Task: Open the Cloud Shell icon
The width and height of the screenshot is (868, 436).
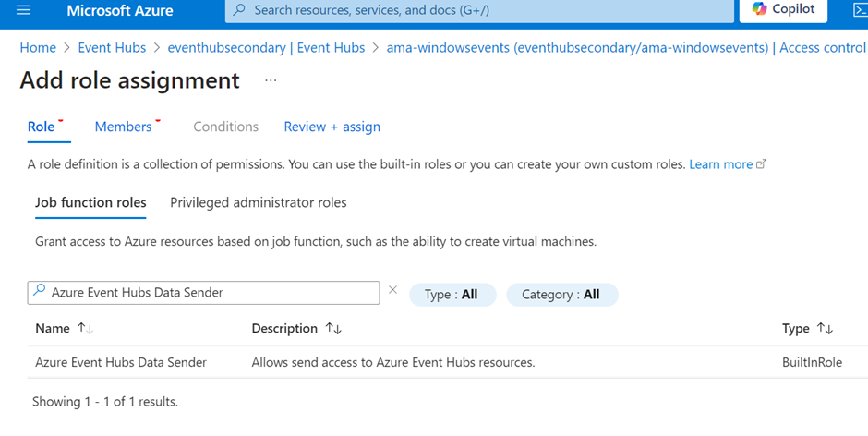Action: (x=860, y=10)
